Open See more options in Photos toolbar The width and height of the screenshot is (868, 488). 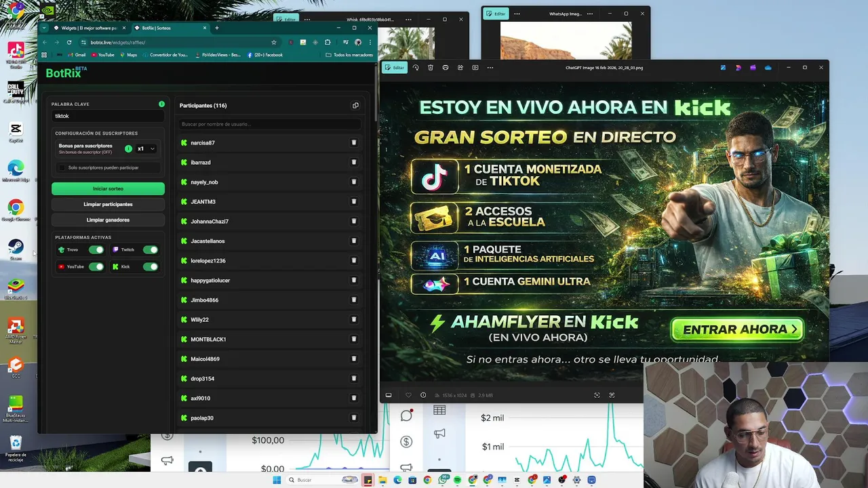click(490, 68)
